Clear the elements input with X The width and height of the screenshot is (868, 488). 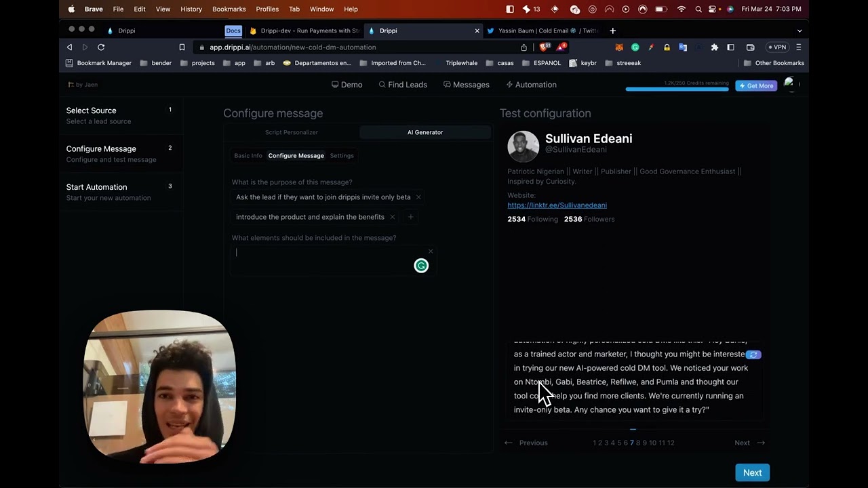coord(430,251)
